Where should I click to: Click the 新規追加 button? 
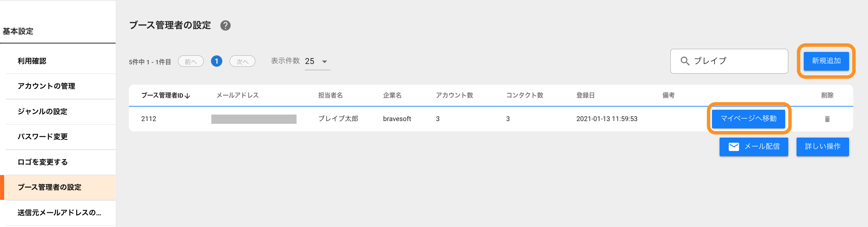[x=826, y=61]
